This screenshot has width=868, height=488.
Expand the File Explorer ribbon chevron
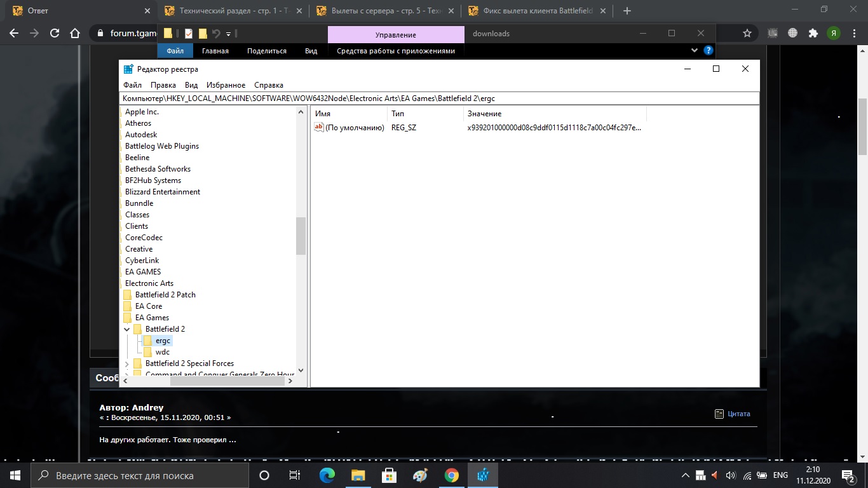[x=694, y=51]
